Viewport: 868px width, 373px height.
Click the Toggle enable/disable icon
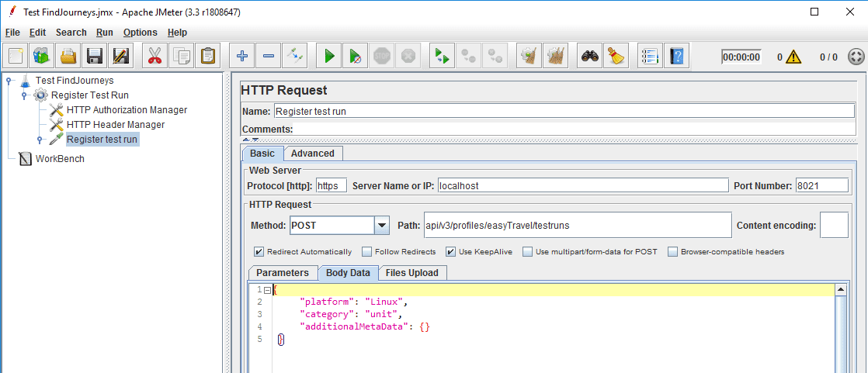[x=294, y=56]
